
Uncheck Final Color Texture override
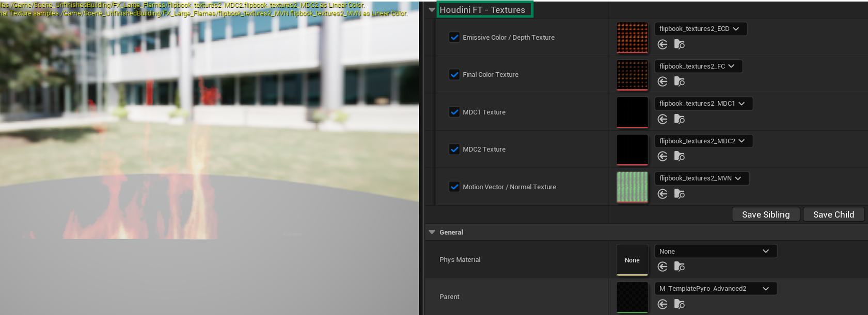point(454,74)
